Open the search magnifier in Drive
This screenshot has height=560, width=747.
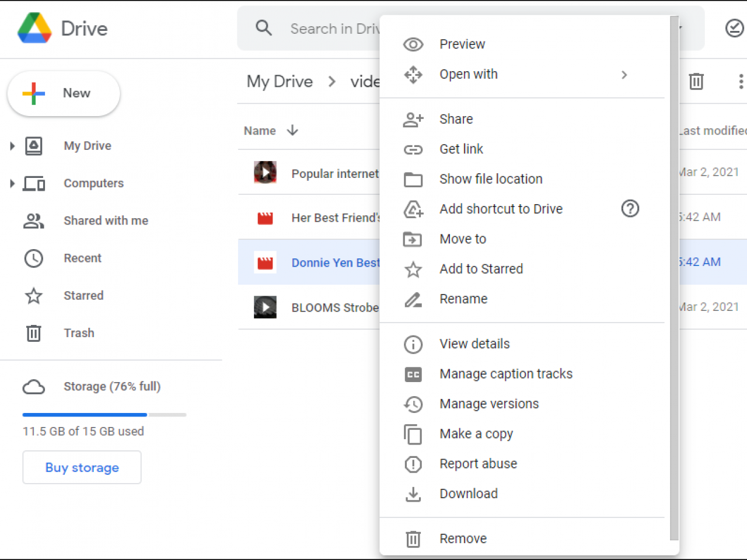point(263,28)
